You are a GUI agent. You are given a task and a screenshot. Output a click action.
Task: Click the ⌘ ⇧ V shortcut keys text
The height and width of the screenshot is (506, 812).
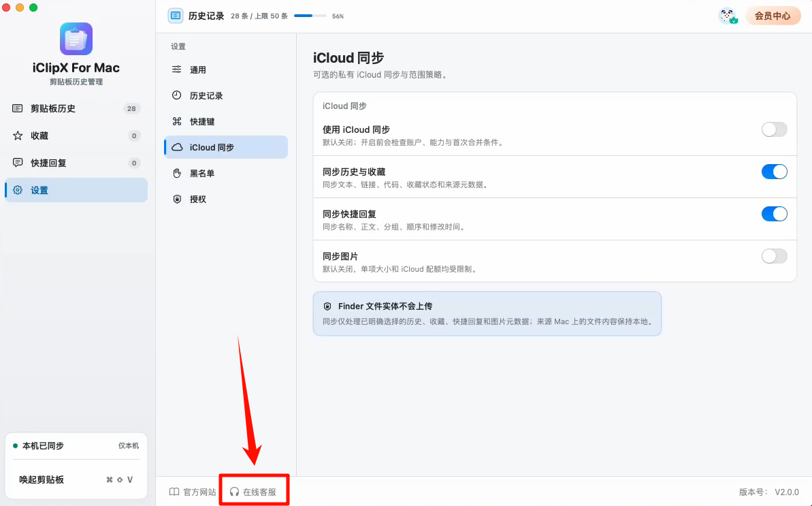[x=120, y=479]
